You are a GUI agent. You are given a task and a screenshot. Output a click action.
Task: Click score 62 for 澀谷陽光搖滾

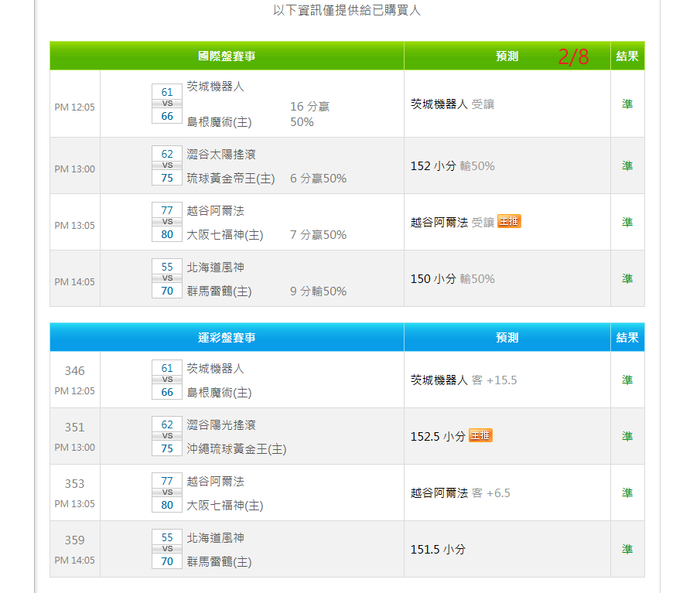167,424
